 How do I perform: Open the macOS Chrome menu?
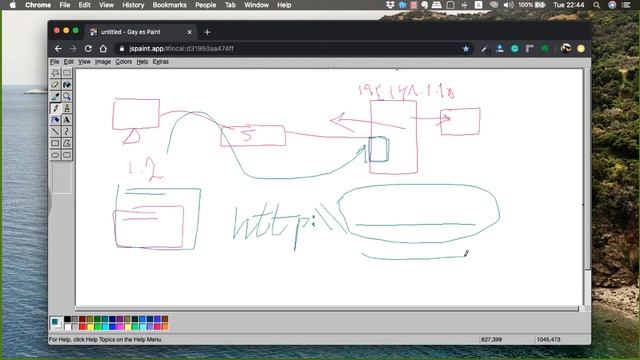38,5
